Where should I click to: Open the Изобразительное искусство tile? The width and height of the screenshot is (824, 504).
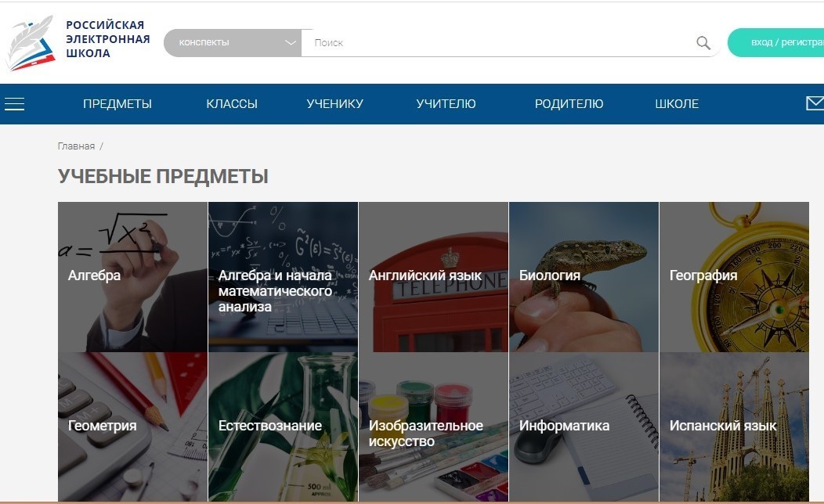point(434,427)
